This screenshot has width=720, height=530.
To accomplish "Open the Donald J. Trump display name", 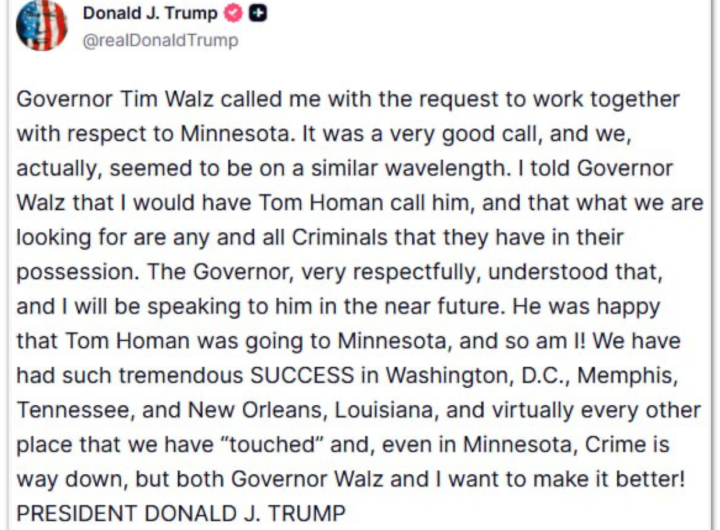I will tap(152, 15).
